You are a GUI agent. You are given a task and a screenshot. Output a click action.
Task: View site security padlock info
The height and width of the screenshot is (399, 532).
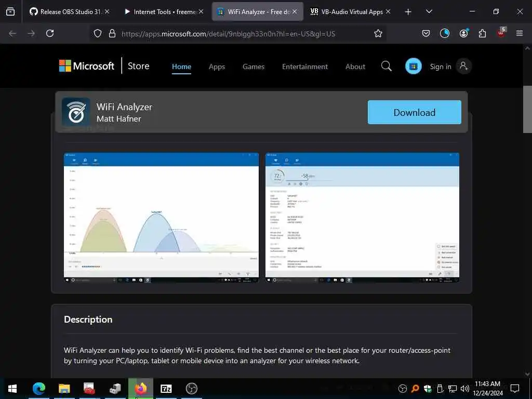112,33
